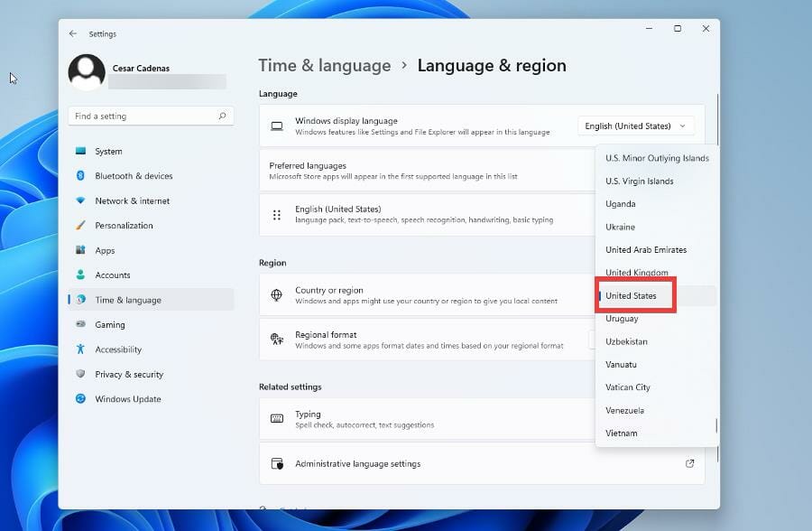Click the Accessibility figure icon
Viewport: 812px width, 531px height.
(x=81, y=349)
